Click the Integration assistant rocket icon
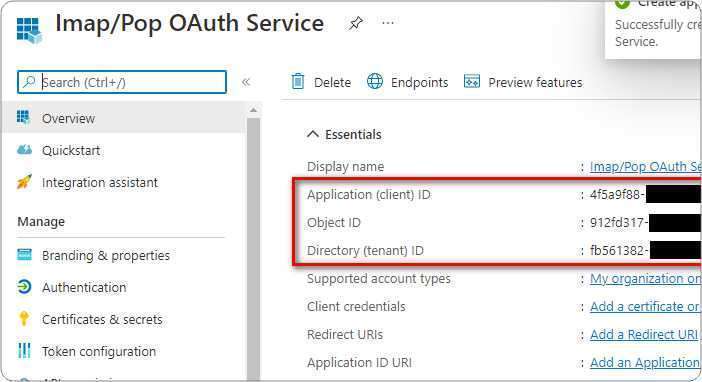 pyautogui.click(x=24, y=182)
